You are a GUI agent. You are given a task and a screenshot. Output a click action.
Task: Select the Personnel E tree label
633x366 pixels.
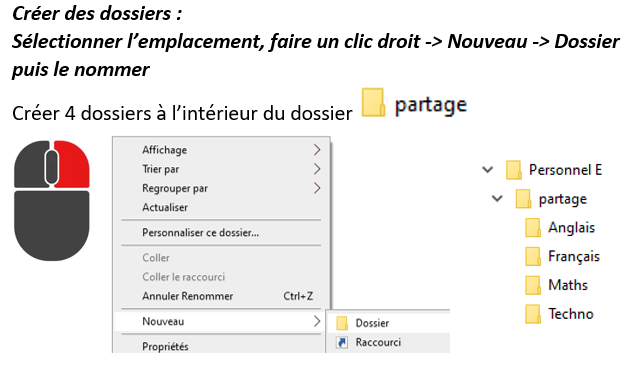(565, 170)
